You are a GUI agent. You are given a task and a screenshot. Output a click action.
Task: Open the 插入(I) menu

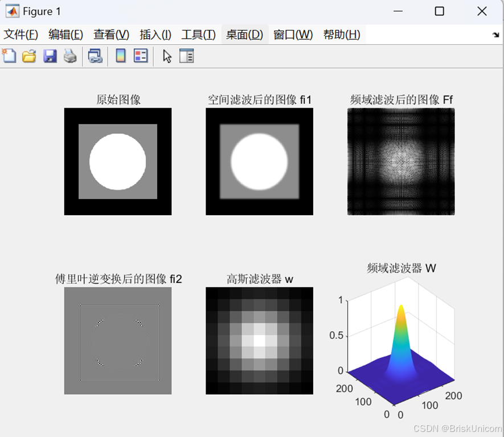tap(155, 35)
